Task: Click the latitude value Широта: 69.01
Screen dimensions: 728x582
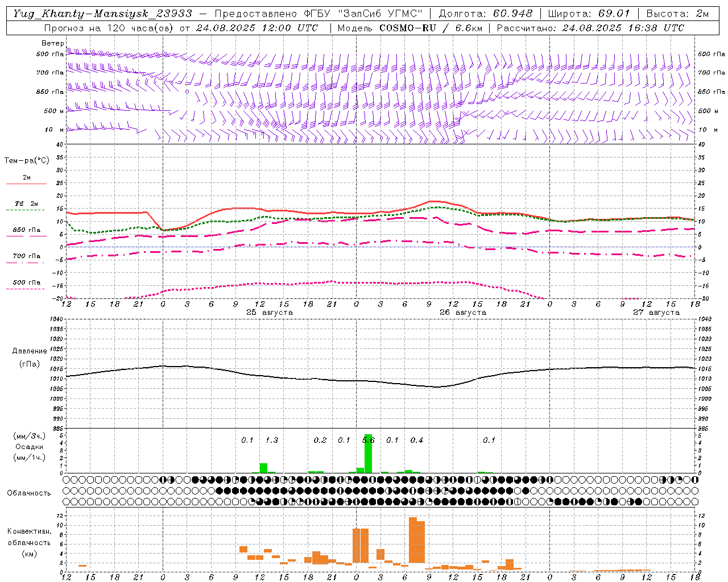Action: 589,14
